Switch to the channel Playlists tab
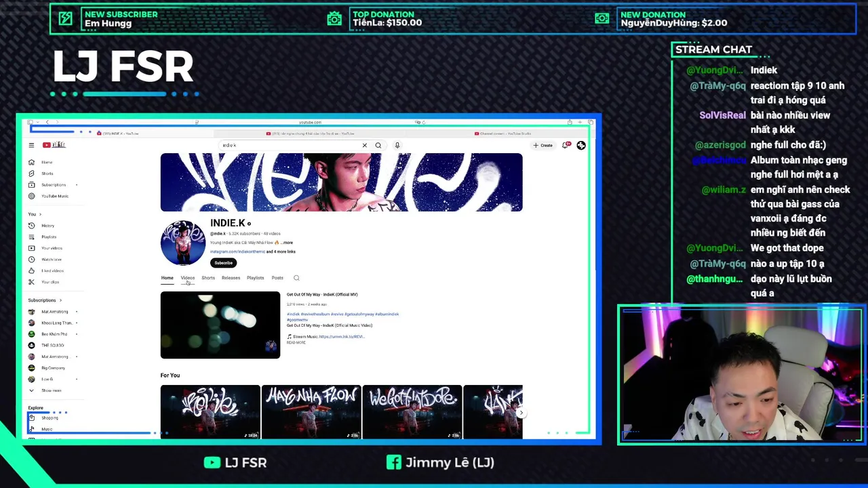The width and height of the screenshot is (868, 488). pyautogui.click(x=255, y=278)
